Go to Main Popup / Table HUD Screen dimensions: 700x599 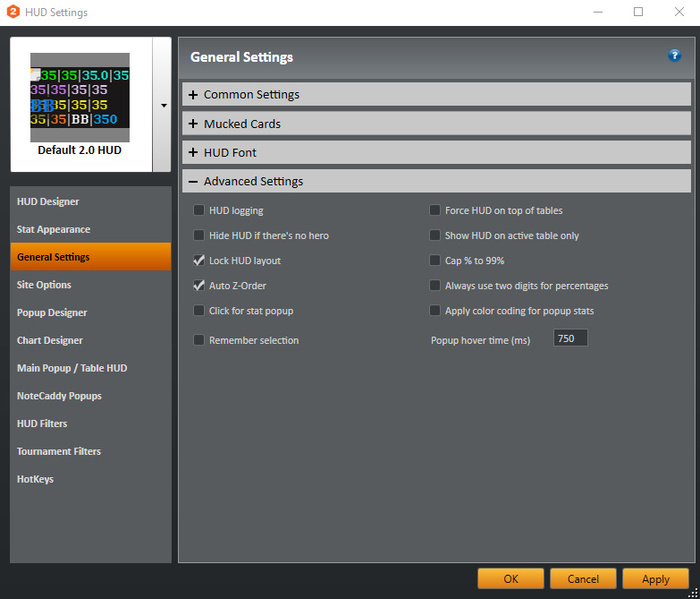pos(90,368)
